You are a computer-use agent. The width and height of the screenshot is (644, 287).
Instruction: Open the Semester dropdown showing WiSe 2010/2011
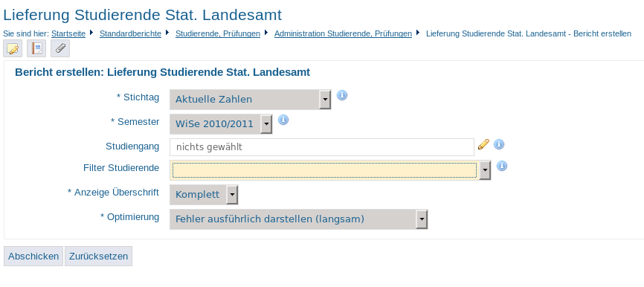coord(221,124)
